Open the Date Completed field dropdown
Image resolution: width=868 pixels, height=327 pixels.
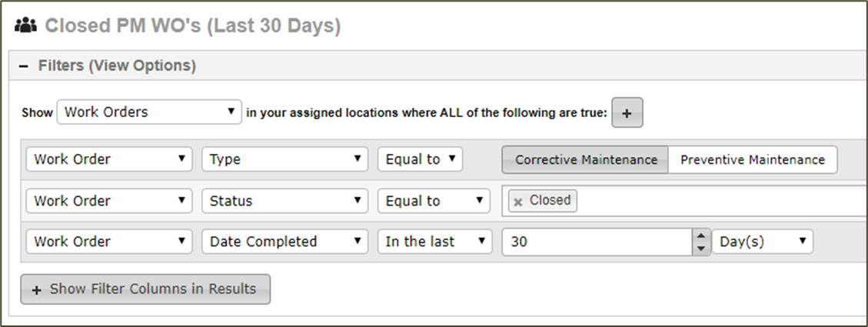click(285, 242)
